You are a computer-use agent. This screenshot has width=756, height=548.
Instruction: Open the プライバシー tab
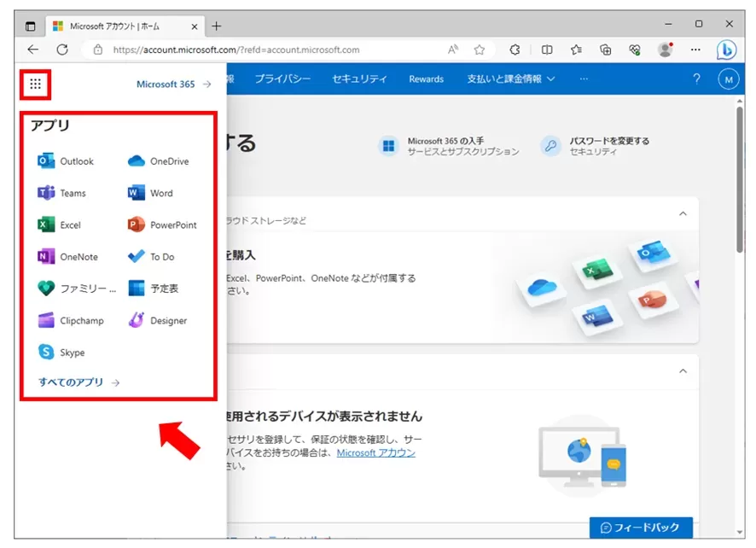(x=282, y=79)
